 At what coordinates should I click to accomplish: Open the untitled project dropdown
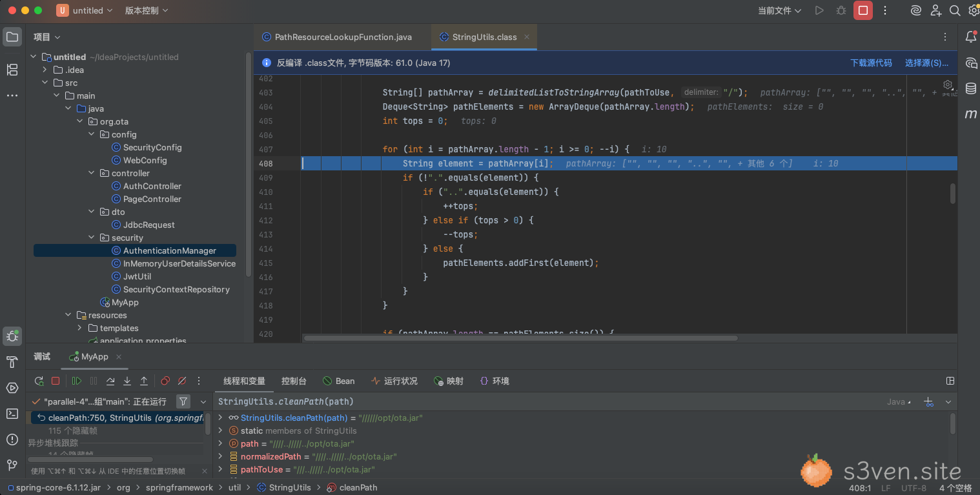[x=85, y=10]
